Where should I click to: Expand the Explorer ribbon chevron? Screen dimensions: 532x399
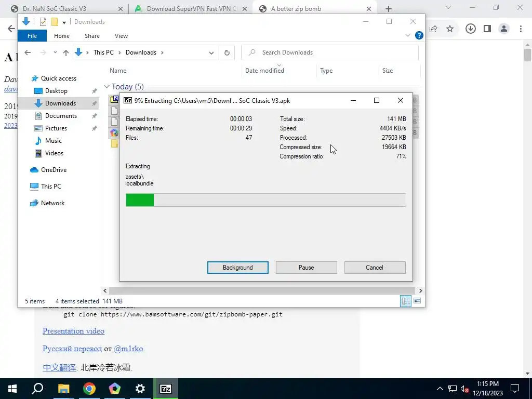(x=407, y=35)
